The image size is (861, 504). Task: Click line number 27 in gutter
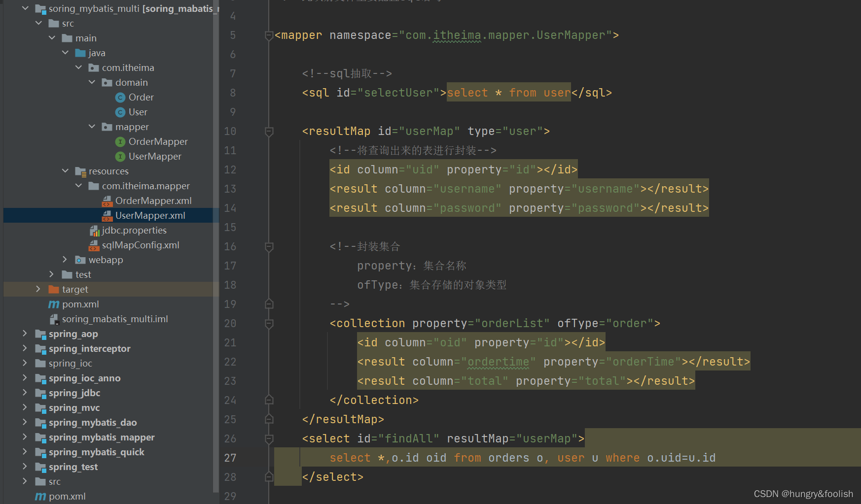tap(230, 458)
